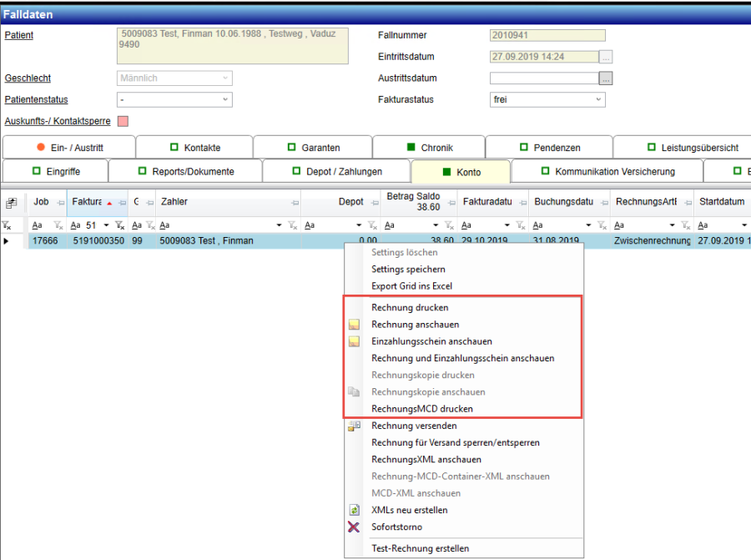Click Rechnung anschauen menu icon

354,325
